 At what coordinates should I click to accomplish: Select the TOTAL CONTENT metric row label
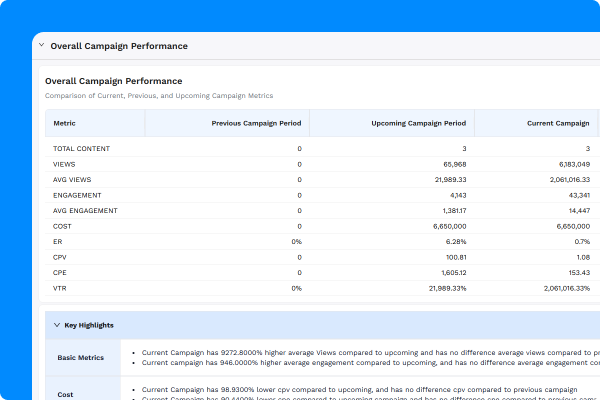(81, 148)
